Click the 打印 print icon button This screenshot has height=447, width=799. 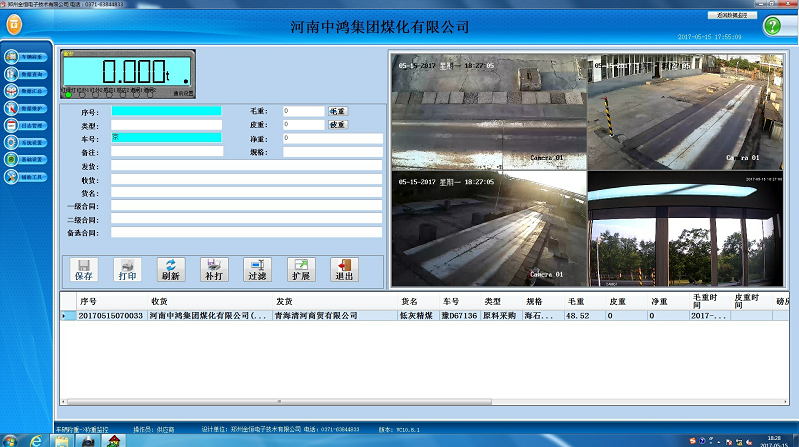coord(127,269)
